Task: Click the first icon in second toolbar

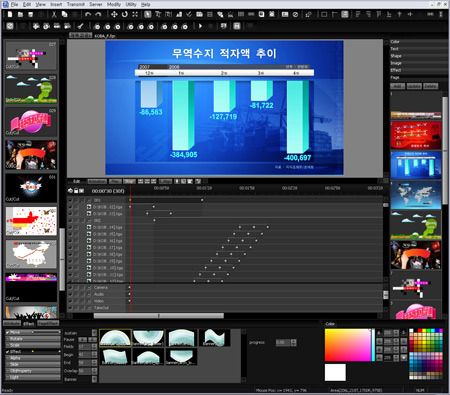Action: coord(10,26)
